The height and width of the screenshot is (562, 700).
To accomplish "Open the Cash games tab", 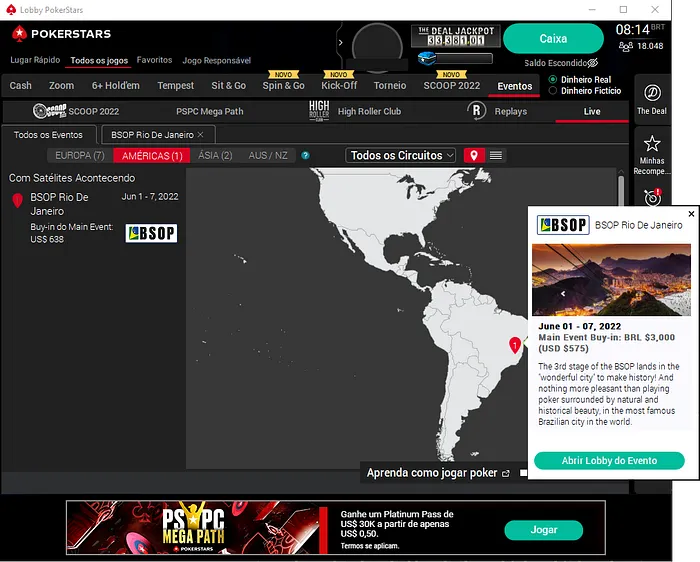I will coord(21,86).
